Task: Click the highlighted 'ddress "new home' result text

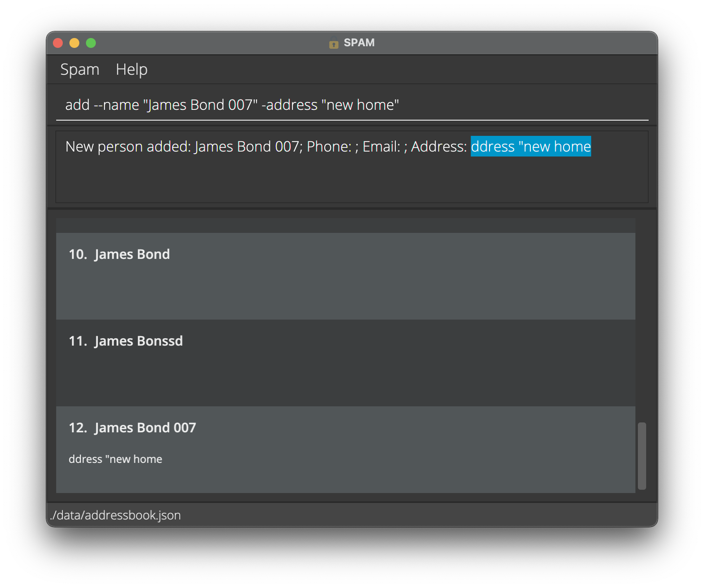Action: pyautogui.click(x=531, y=147)
